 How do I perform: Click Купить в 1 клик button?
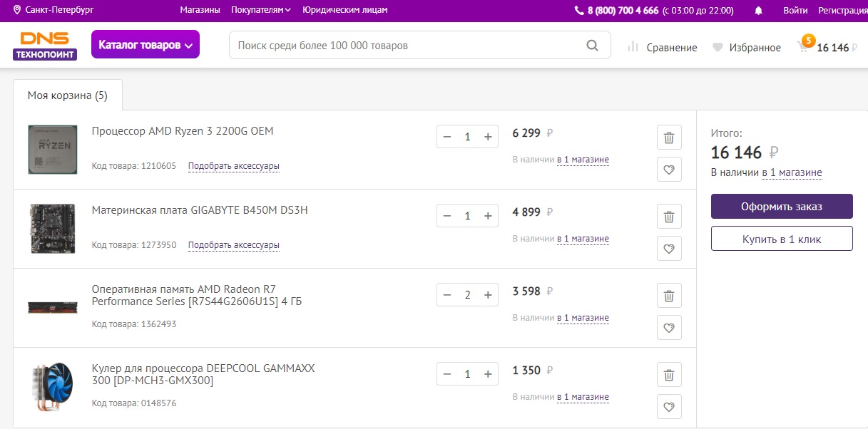click(x=782, y=239)
